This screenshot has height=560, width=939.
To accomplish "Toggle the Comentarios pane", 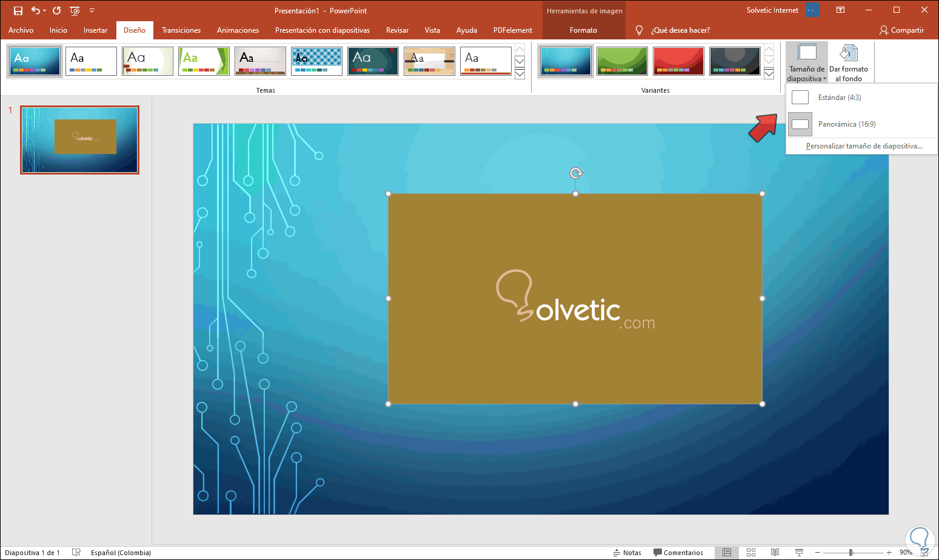I will pos(678,553).
